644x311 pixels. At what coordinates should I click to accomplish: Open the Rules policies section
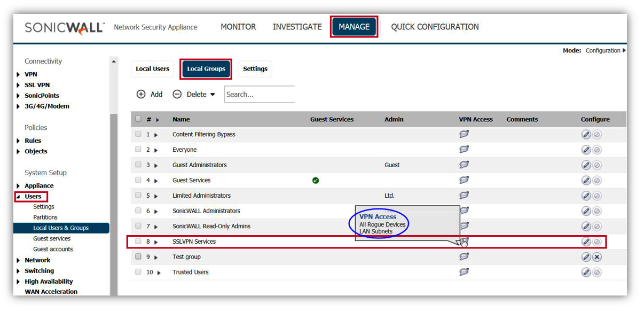pyautogui.click(x=33, y=141)
